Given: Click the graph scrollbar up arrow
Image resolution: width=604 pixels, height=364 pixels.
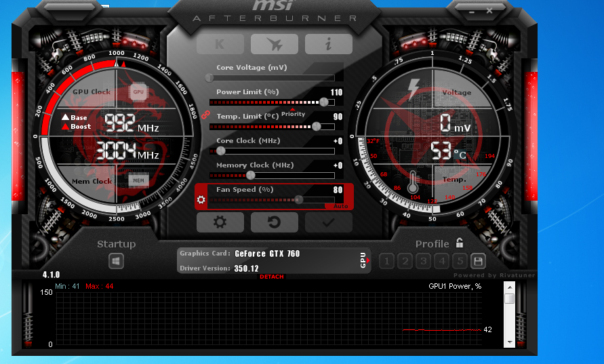Looking at the screenshot, I should click(x=510, y=287).
